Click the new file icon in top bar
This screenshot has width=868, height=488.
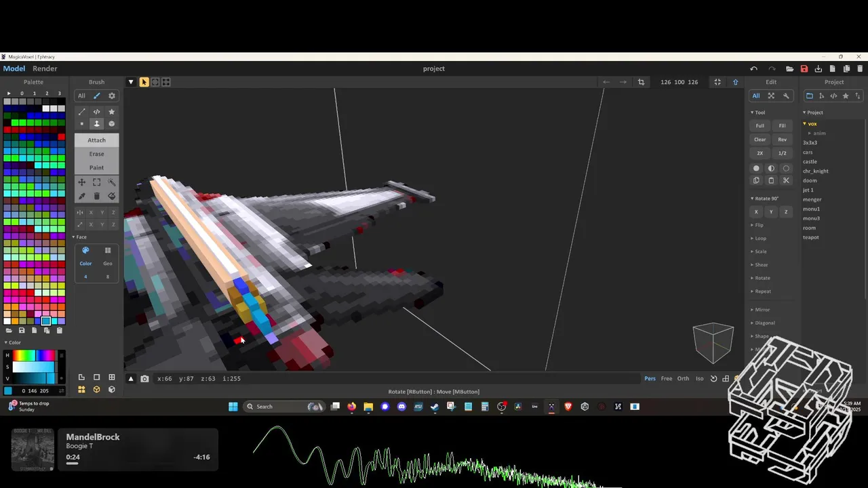(x=833, y=68)
